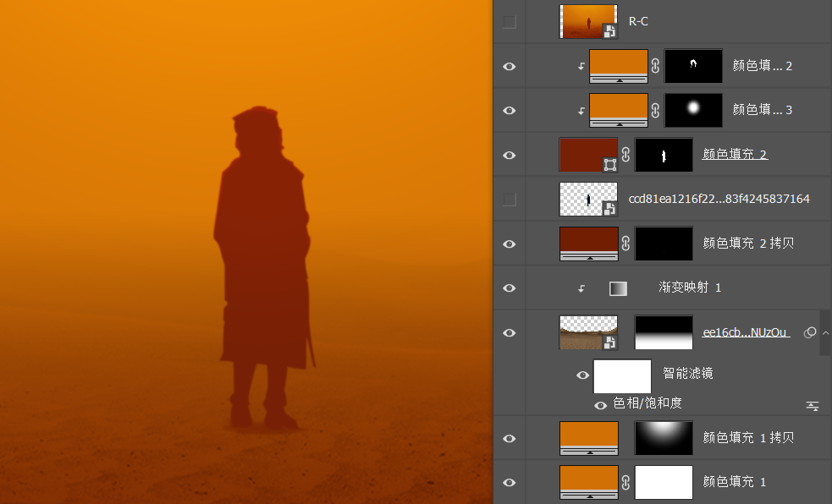Click the 色相/饱和度 filter name
The height and width of the screenshot is (504, 832).
point(647,403)
